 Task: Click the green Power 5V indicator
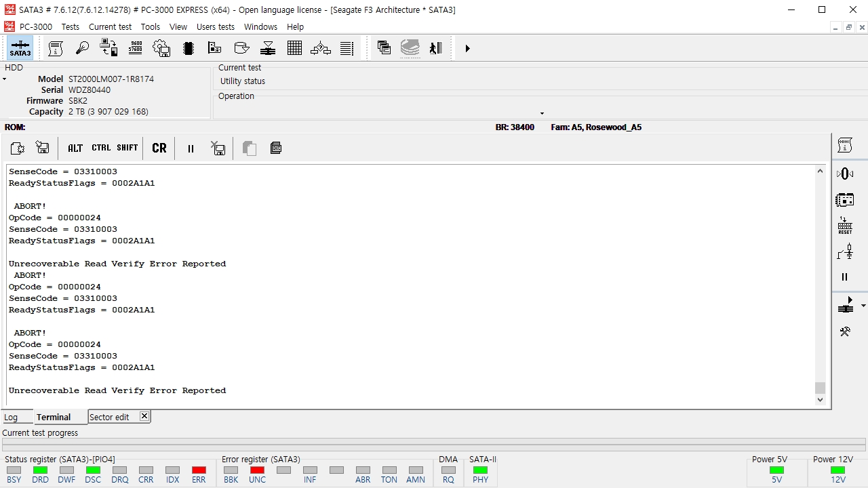(x=776, y=470)
